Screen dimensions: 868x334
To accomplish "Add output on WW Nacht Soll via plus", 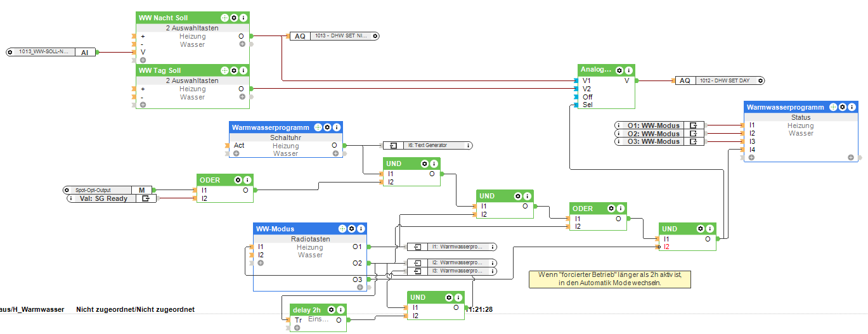I will click(x=242, y=44).
